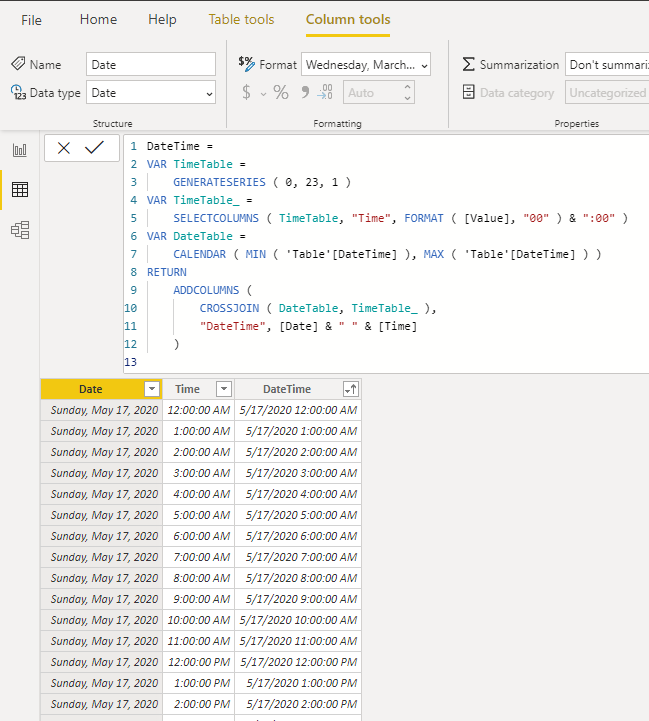The width and height of the screenshot is (649, 721).
Task: Open the Model relationships view icon
Action: 20,230
